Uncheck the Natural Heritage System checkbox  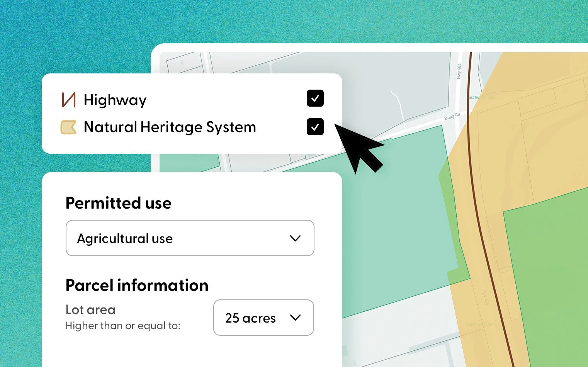pos(315,127)
